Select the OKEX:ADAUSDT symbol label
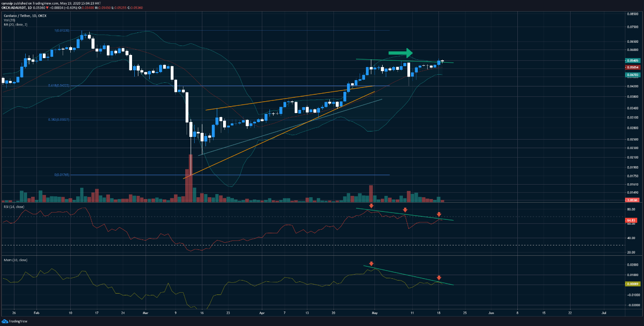Viewport: 644px width, 326px height. coord(13,7)
